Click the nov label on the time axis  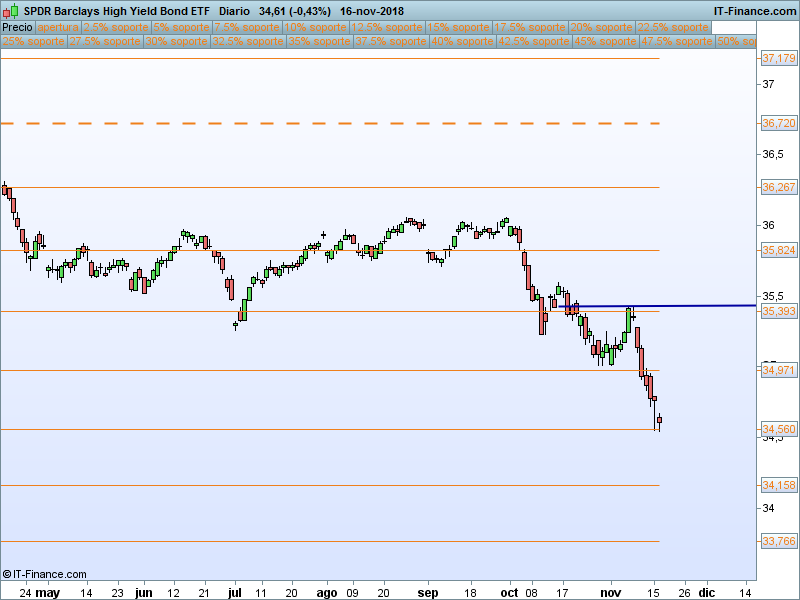point(610,593)
